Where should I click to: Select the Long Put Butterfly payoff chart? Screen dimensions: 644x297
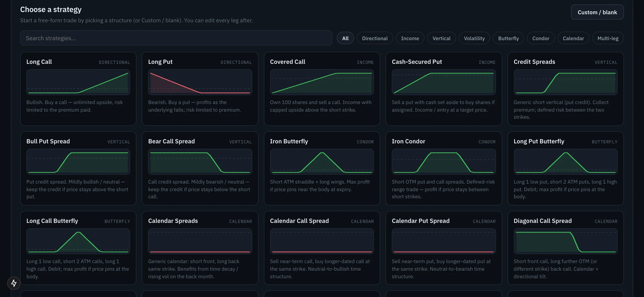coord(565,162)
